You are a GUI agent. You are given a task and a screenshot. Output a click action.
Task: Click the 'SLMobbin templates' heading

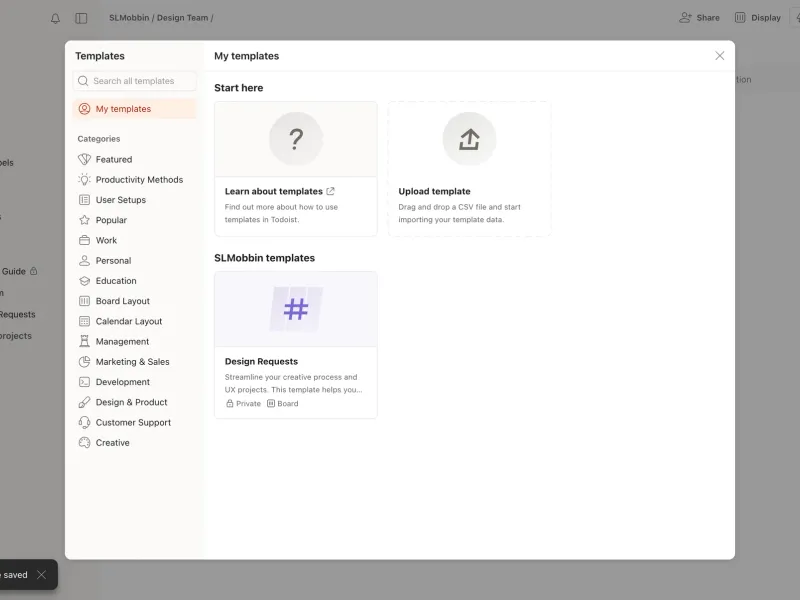click(x=264, y=258)
